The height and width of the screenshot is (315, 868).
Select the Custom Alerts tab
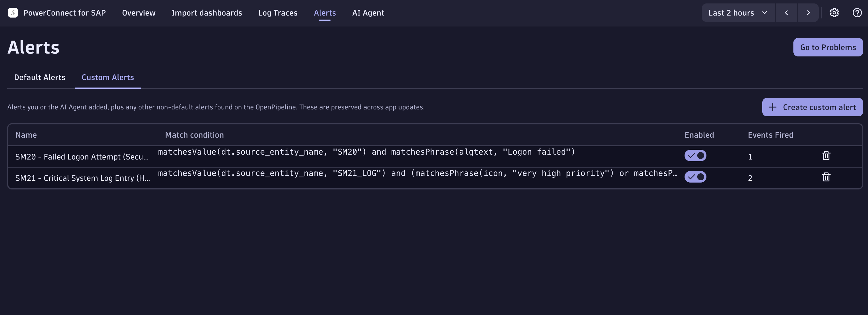pyautogui.click(x=108, y=77)
